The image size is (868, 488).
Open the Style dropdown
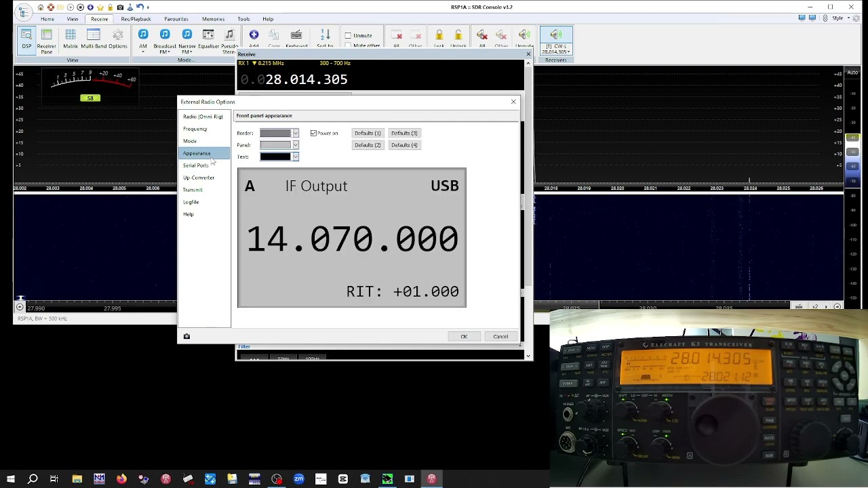point(840,18)
